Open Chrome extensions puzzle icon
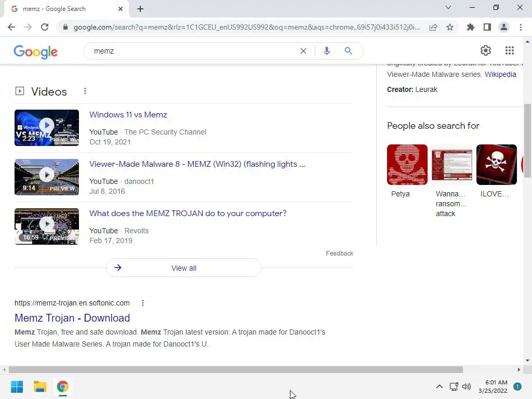Image resolution: width=532 pixels, height=399 pixels. click(x=471, y=27)
